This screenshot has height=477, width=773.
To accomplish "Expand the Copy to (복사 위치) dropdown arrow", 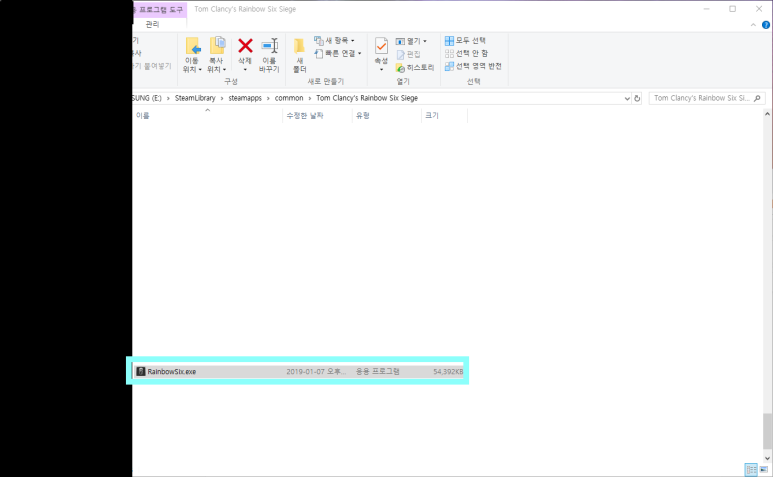I will (x=224, y=70).
